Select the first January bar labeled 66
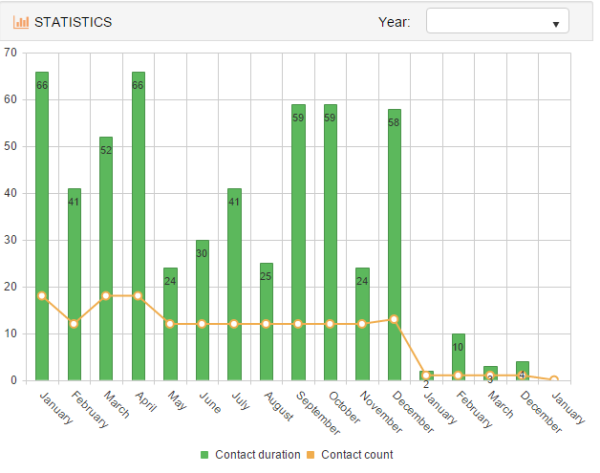The height and width of the screenshot is (473, 600). click(42, 225)
